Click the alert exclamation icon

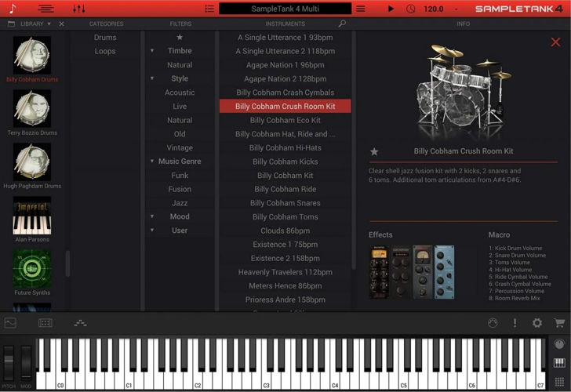[515, 323]
